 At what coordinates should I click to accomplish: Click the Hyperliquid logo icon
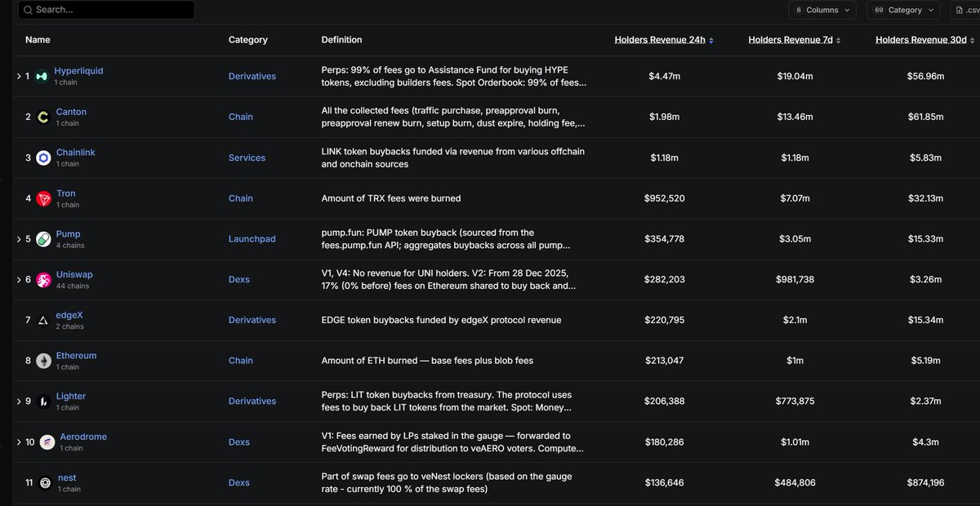(x=42, y=77)
